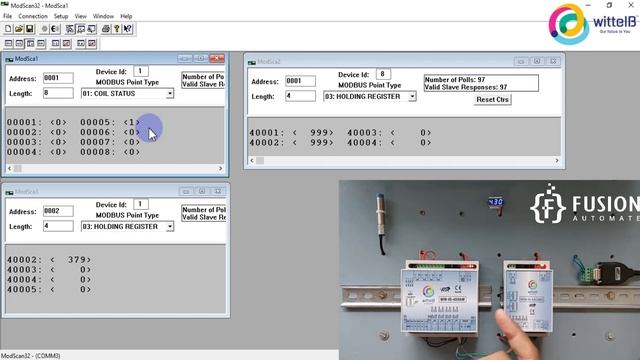Click Device Id field in ModSca1

pos(141,71)
